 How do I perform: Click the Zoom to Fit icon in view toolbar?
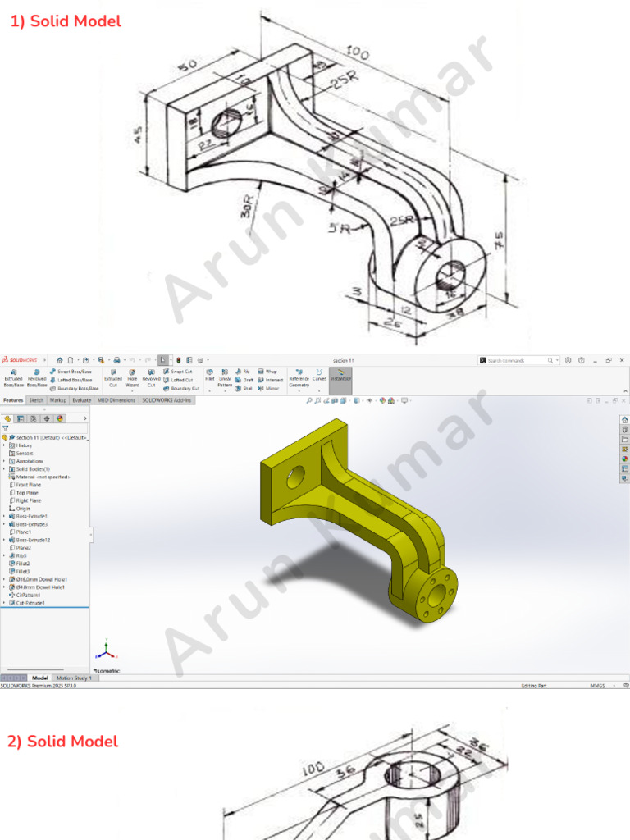(309, 400)
